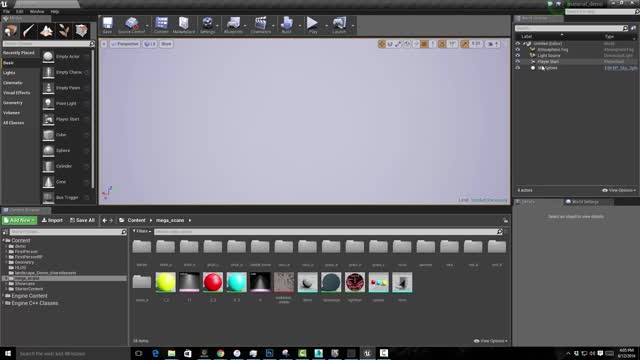Toggle visibility of Light Source actor
The width and height of the screenshot is (640, 360).
tap(518, 56)
